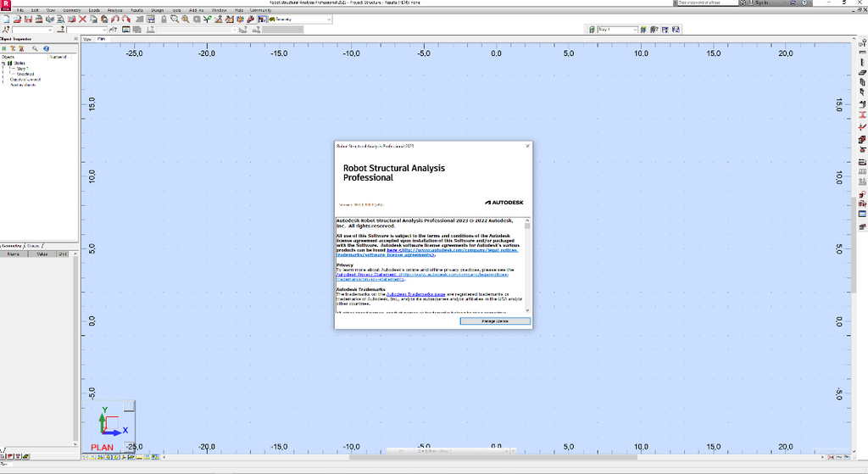Image resolution: width=868 pixels, height=474 pixels.
Task: Click the Manage License button
Action: (495, 321)
